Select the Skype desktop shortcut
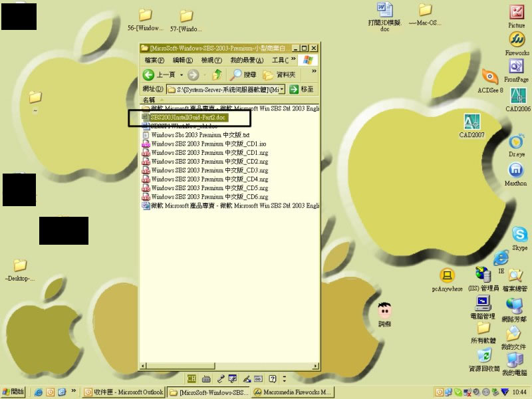 (520, 239)
